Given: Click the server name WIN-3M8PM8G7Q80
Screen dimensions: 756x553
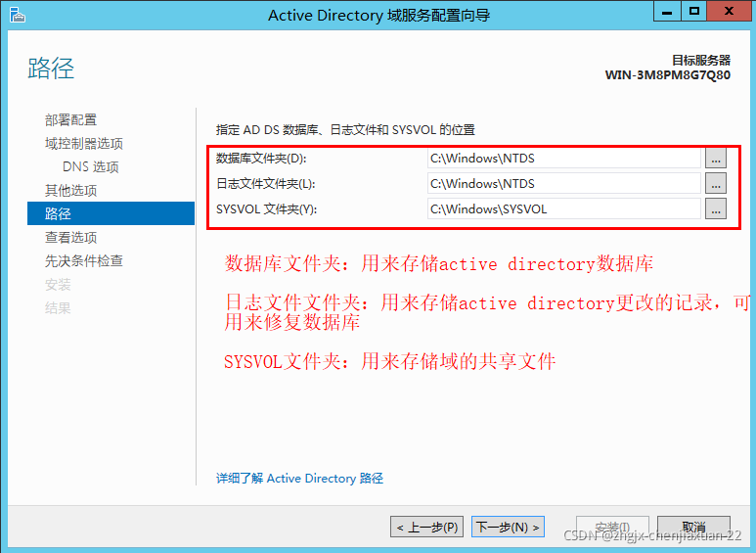Looking at the screenshot, I should coord(668,75).
